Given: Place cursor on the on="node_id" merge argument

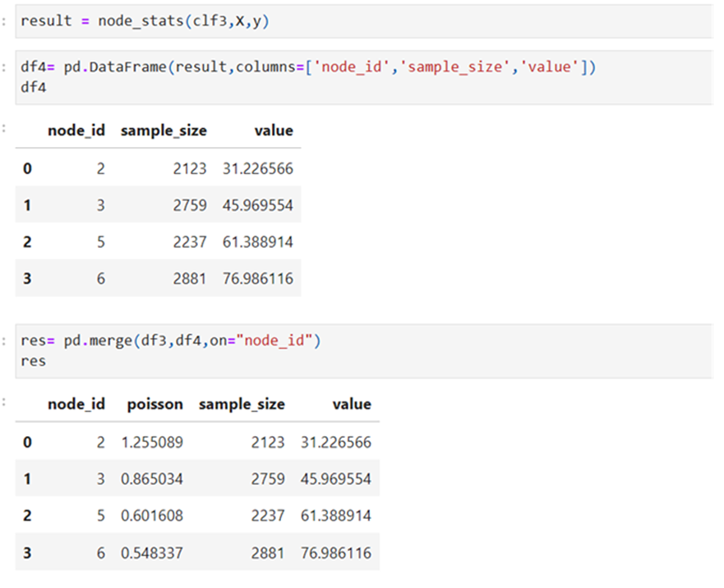Looking at the screenshot, I should tap(276, 341).
